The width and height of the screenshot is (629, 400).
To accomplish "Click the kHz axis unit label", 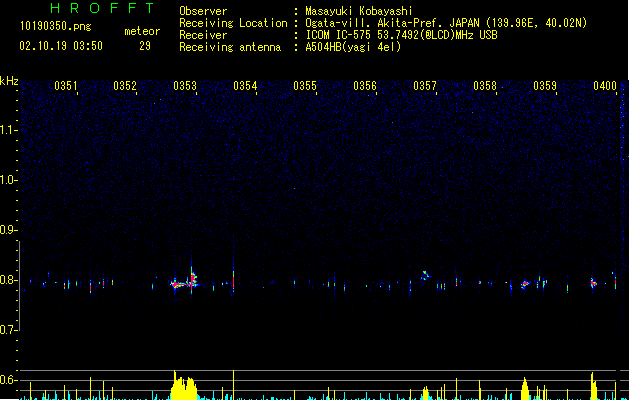I will pos(9,81).
